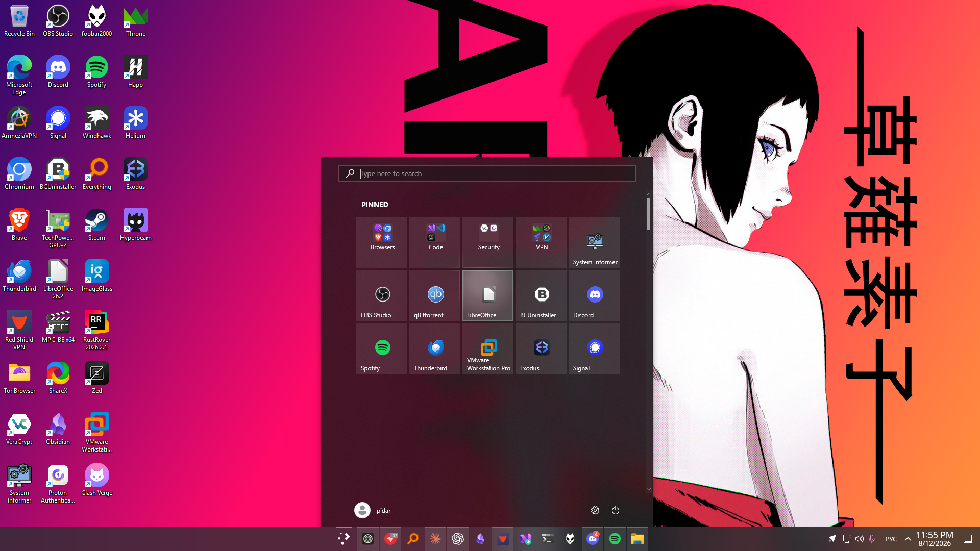Open the OBS Studio pinned tile
This screenshot has width=980, height=551.
[x=382, y=295]
